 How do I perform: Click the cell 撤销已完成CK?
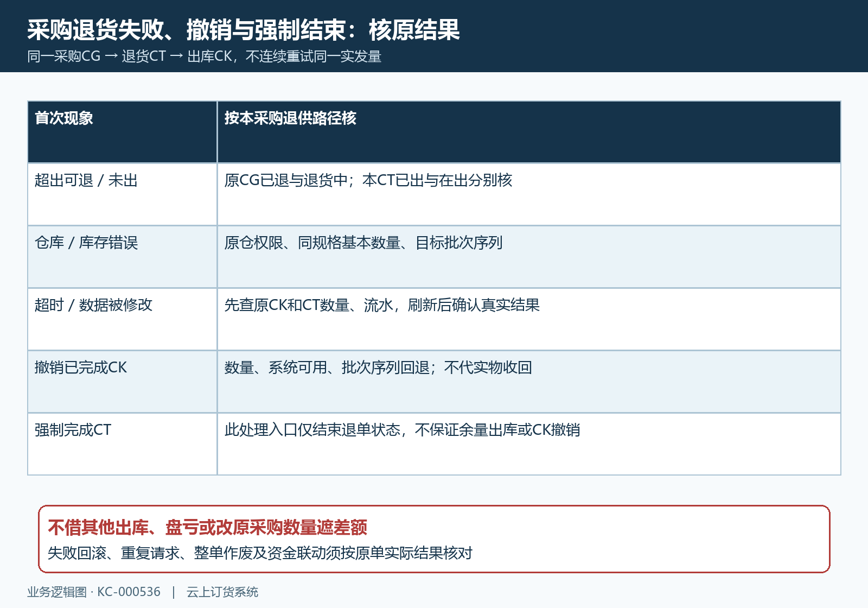click(x=122, y=382)
